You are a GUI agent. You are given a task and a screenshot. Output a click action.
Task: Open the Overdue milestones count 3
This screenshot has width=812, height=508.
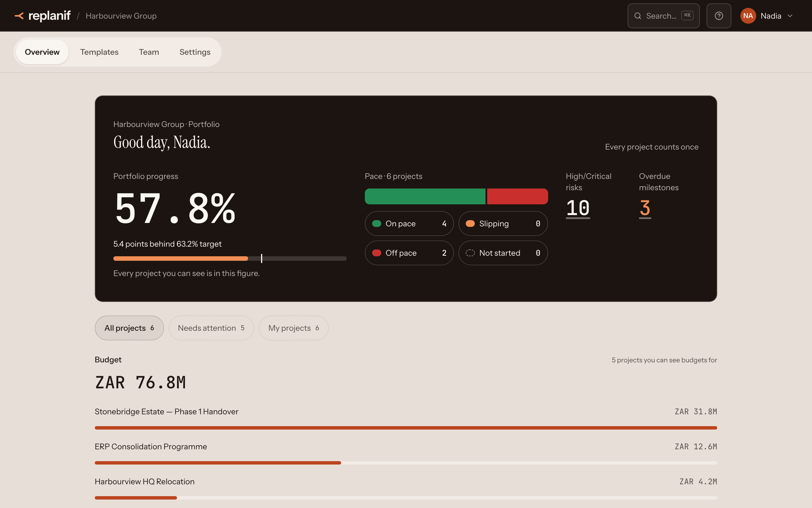645,208
